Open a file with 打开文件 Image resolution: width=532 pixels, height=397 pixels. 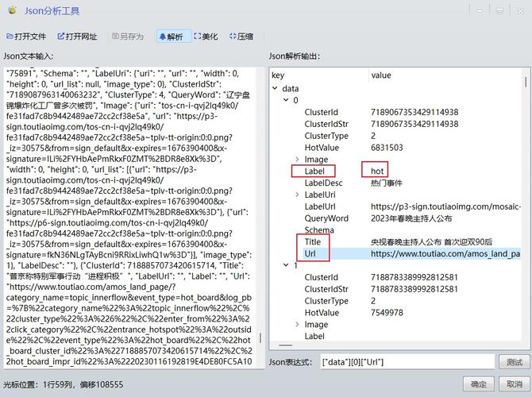(x=26, y=37)
